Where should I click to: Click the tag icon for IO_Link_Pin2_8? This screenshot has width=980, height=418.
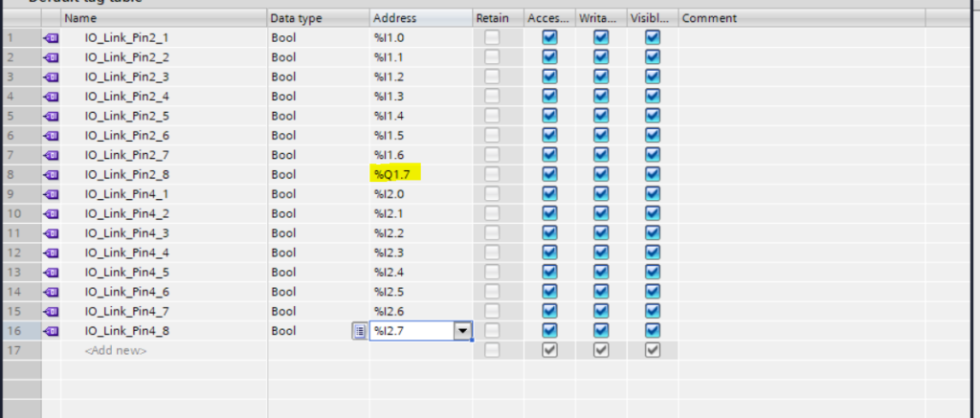point(51,174)
